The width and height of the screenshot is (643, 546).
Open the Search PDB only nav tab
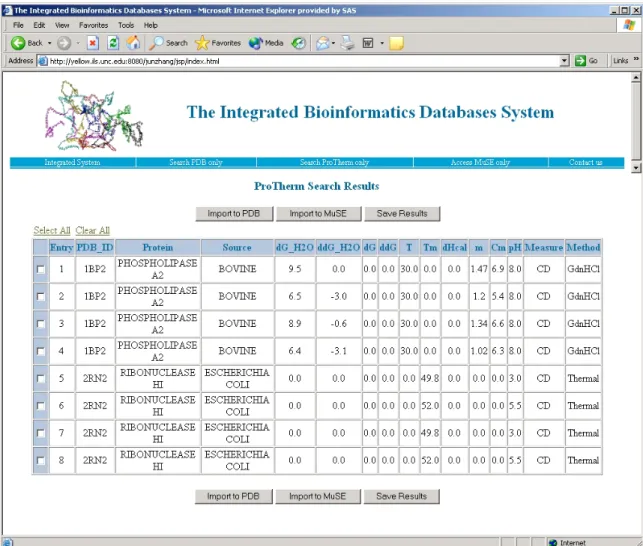point(196,162)
